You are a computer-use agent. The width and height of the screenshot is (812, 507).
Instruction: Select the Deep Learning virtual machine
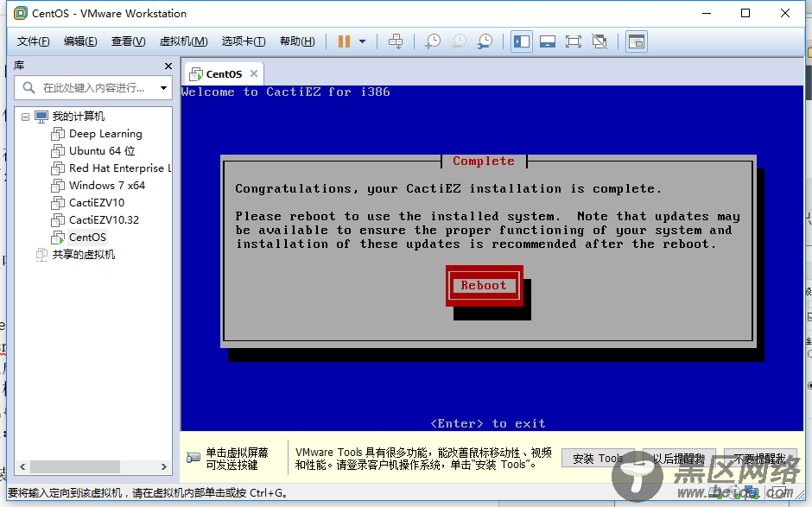click(105, 134)
